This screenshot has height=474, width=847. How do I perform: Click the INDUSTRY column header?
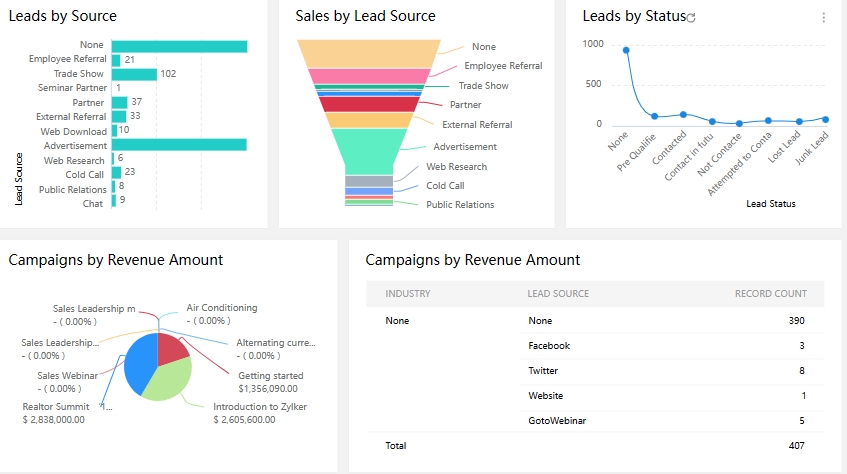point(408,294)
